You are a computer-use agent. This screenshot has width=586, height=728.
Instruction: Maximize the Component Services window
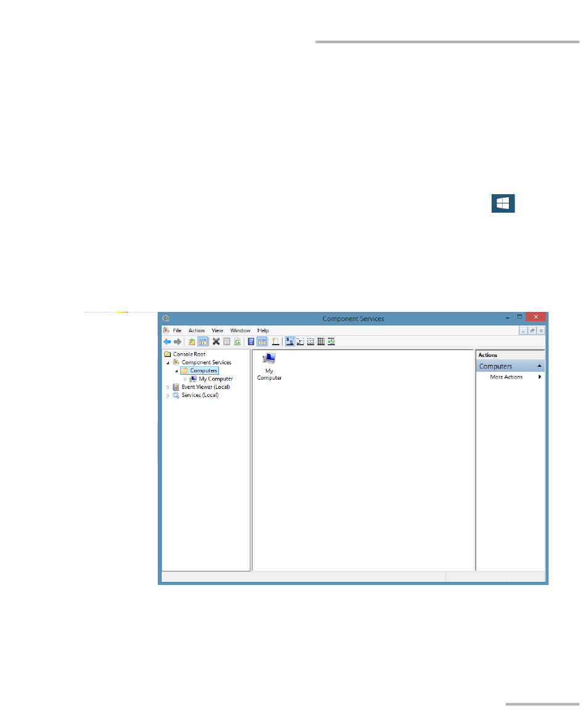click(519, 317)
